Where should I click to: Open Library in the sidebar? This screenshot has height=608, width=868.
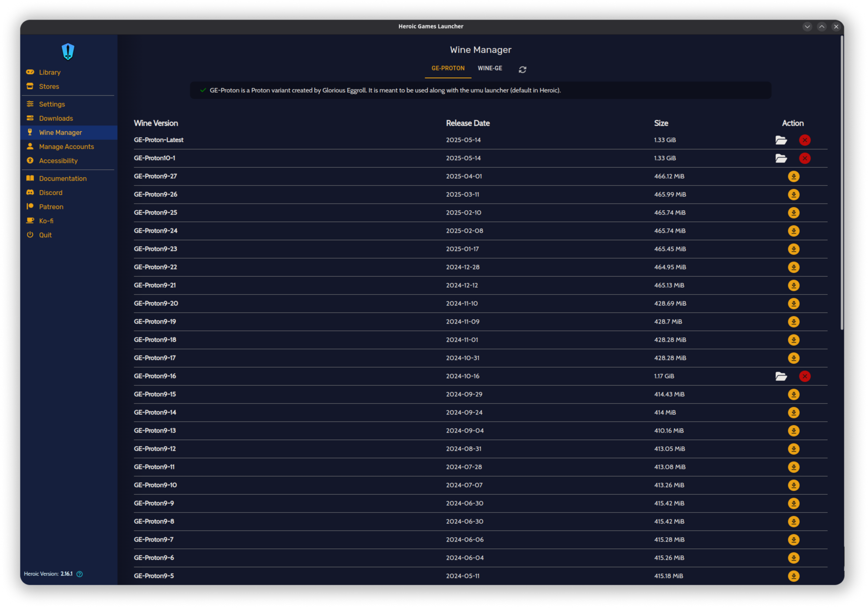click(69, 73)
